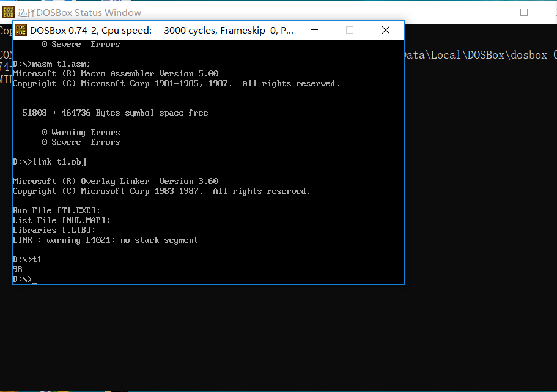Viewport: 557px width, 392px height.
Task: Click the disabled maximize button of DOSBox 0.74-2
Action: pos(350,30)
